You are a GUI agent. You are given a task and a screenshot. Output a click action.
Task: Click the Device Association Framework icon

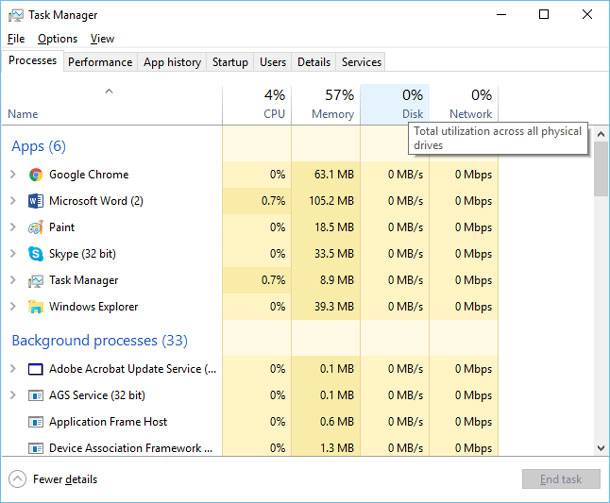click(x=35, y=449)
